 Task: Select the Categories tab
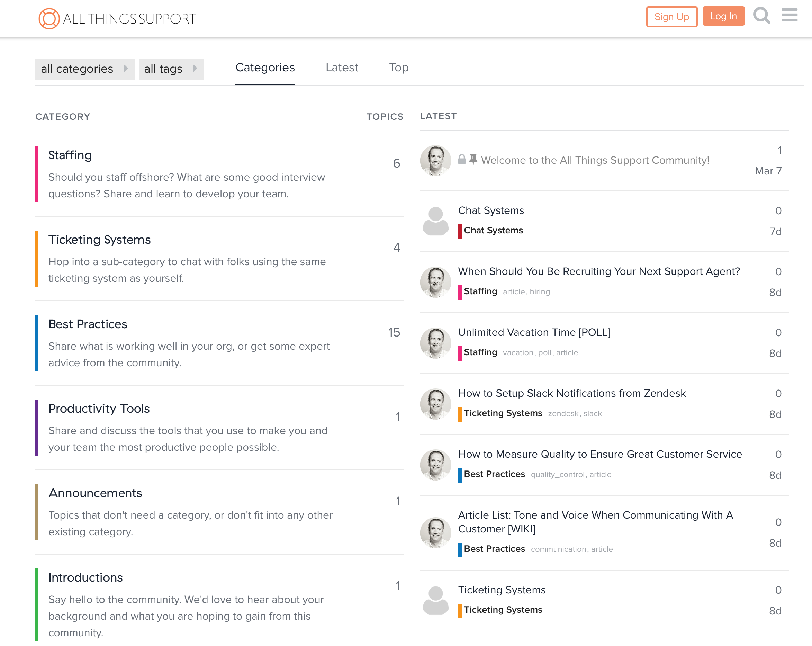[265, 68]
